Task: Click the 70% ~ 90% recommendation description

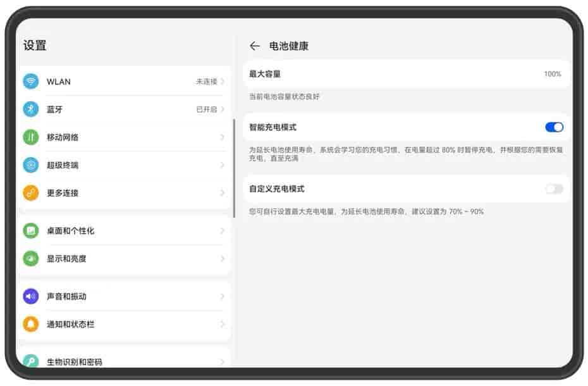Action: click(x=366, y=211)
